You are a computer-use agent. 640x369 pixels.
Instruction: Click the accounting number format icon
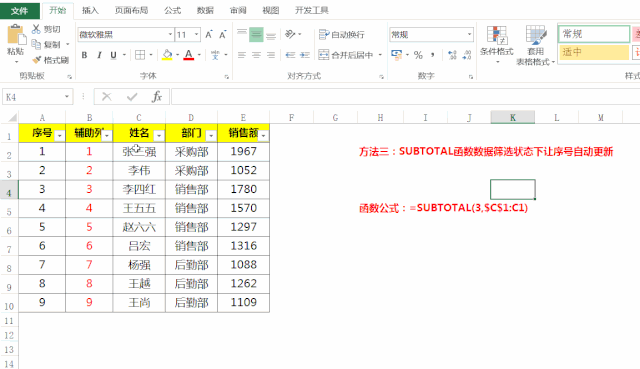coord(396,55)
